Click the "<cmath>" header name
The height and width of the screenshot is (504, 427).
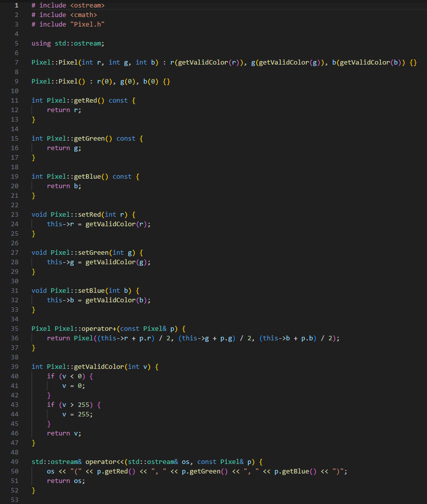83,15
